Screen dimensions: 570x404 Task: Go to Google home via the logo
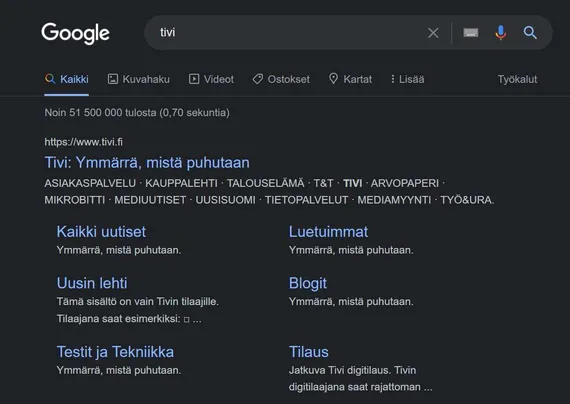[75, 33]
